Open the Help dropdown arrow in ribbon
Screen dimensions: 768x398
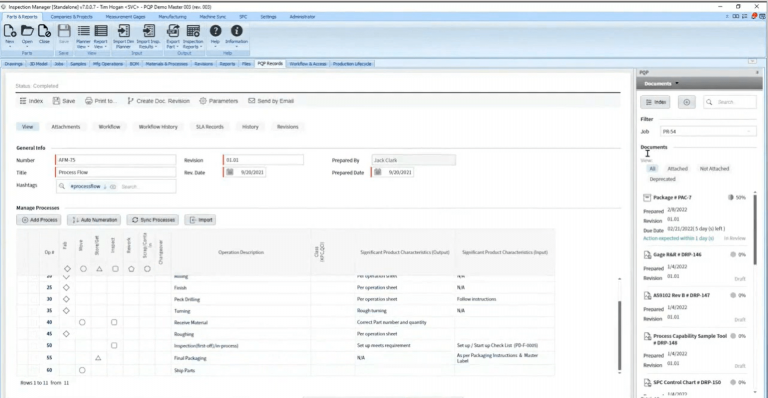(x=215, y=47)
